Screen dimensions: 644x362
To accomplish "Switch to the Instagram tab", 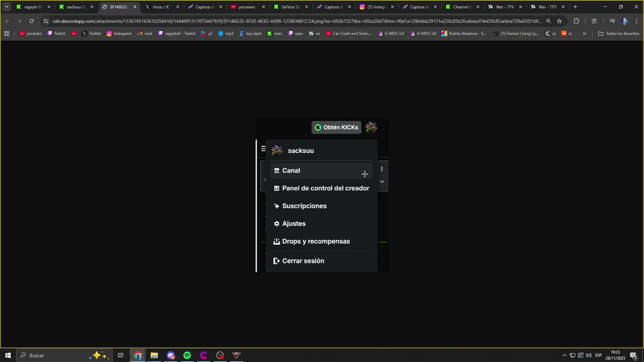I will pos(376,7).
